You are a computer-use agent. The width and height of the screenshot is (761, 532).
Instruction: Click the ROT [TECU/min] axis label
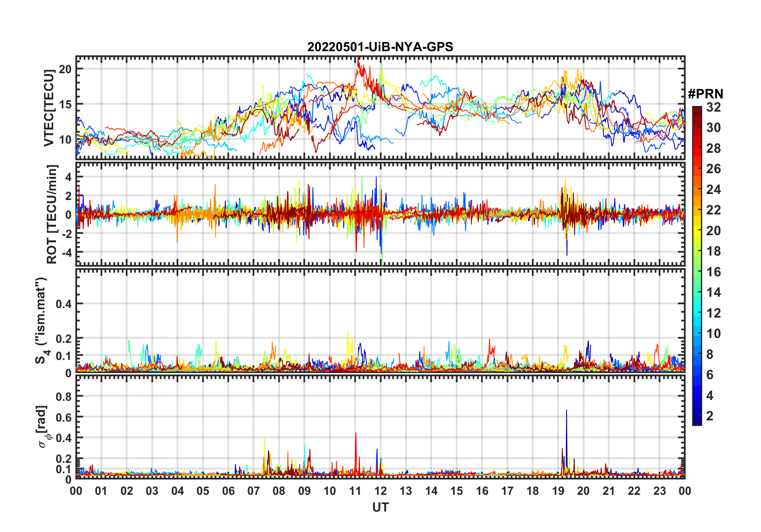pos(52,214)
